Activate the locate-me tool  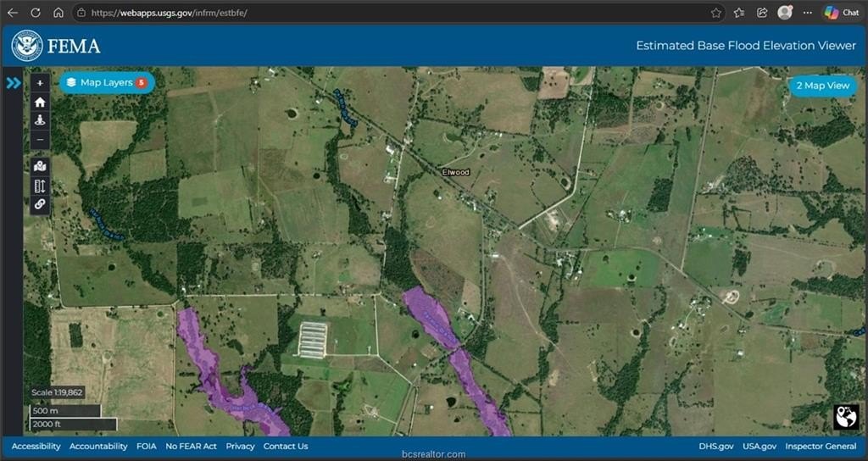pyautogui.click(x=40, y=120)
